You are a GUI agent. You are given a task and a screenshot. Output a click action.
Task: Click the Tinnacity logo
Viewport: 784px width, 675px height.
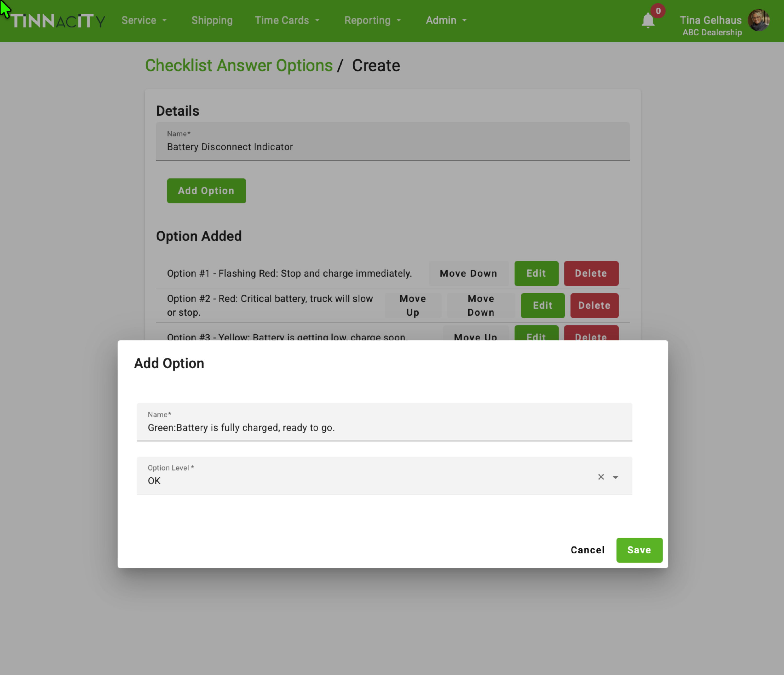[x=57, y=21]
